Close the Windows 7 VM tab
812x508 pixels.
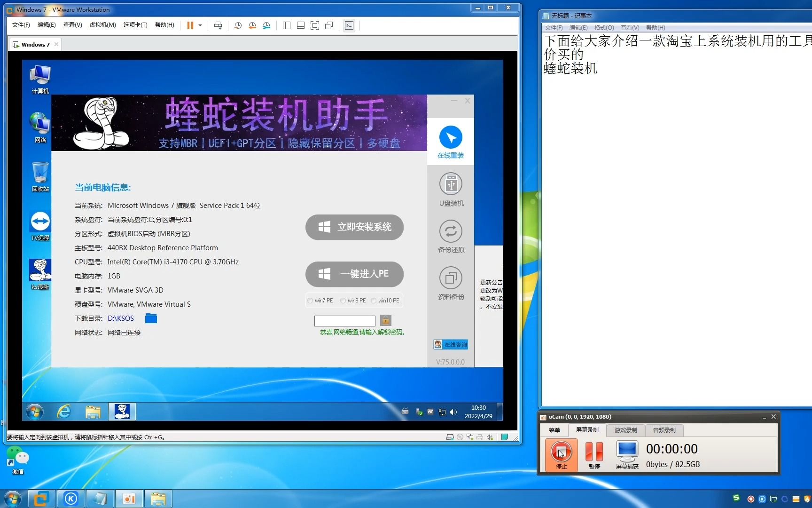coord(56,44)
